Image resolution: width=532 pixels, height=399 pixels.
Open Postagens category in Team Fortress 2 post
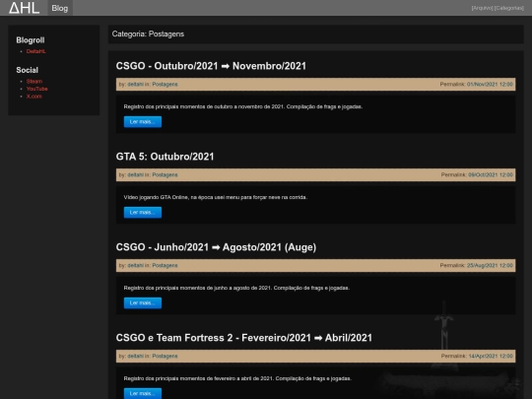click(165, 356)
